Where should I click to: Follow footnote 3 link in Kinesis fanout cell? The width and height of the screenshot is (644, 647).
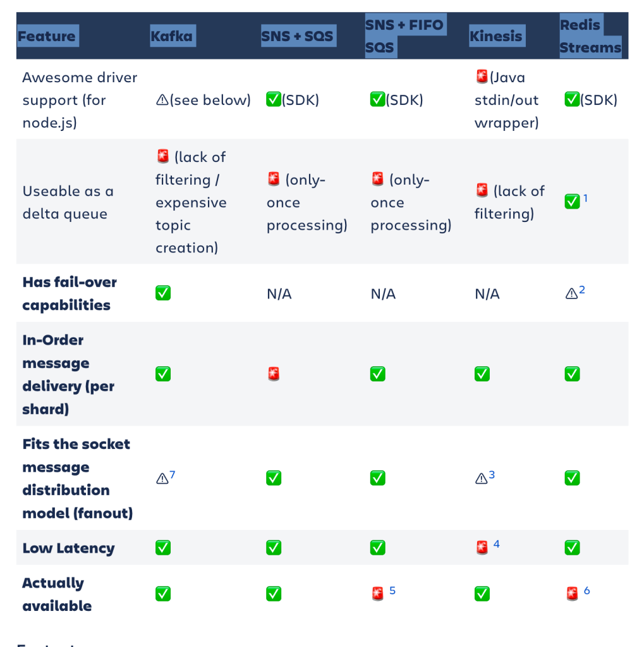492,475
